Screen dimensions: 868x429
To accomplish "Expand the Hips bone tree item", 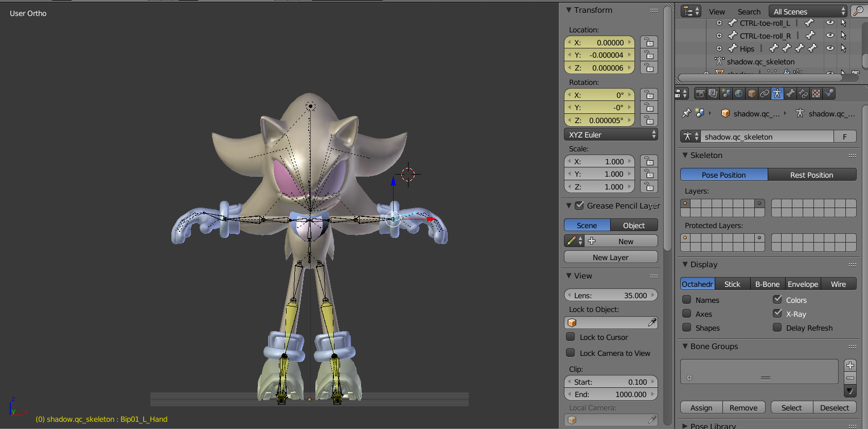I will [x=719, y=48].
